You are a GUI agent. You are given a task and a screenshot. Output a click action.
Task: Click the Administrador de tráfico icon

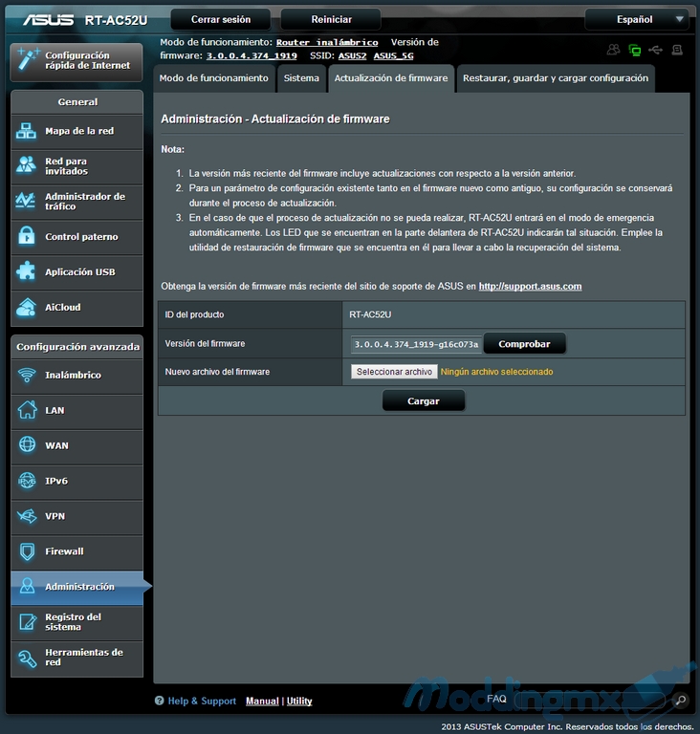[26, 201]
